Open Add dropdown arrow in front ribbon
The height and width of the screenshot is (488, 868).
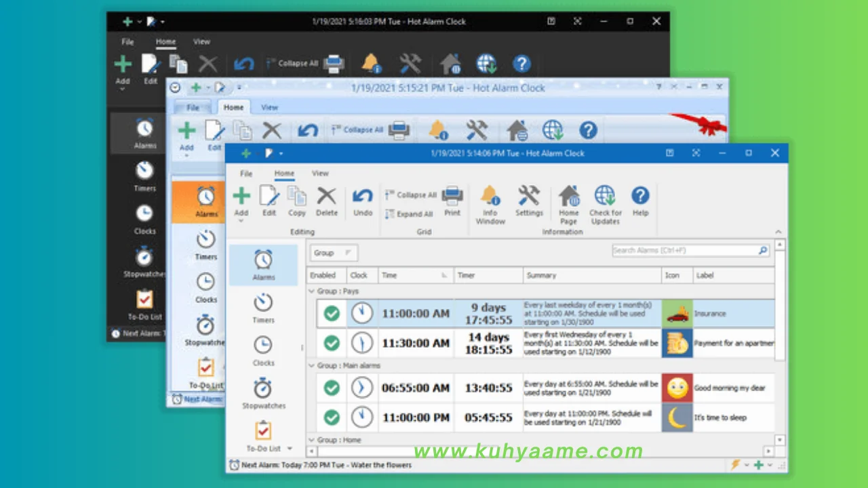pyautogui.click(x=241, y=221)
